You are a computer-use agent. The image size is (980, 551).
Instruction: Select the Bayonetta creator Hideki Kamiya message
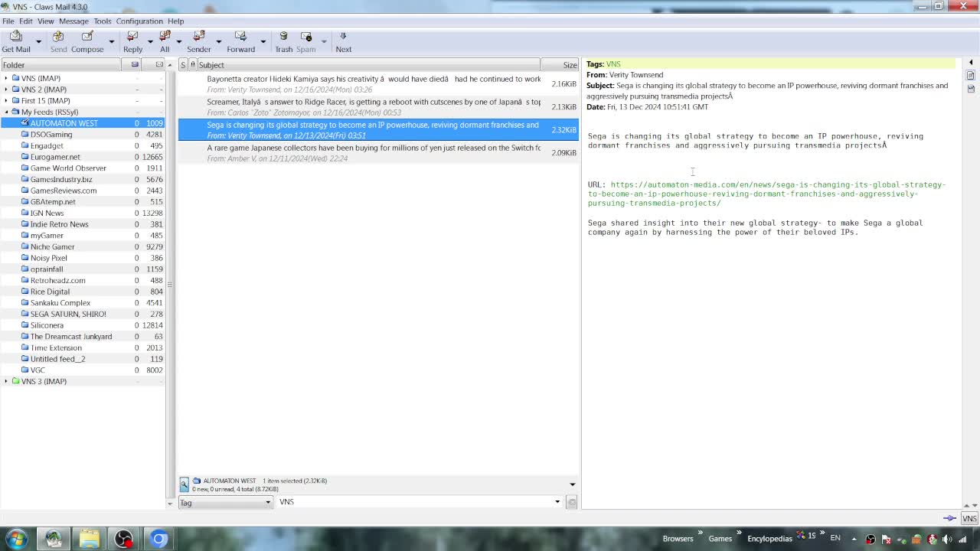(x=378, y=84)
